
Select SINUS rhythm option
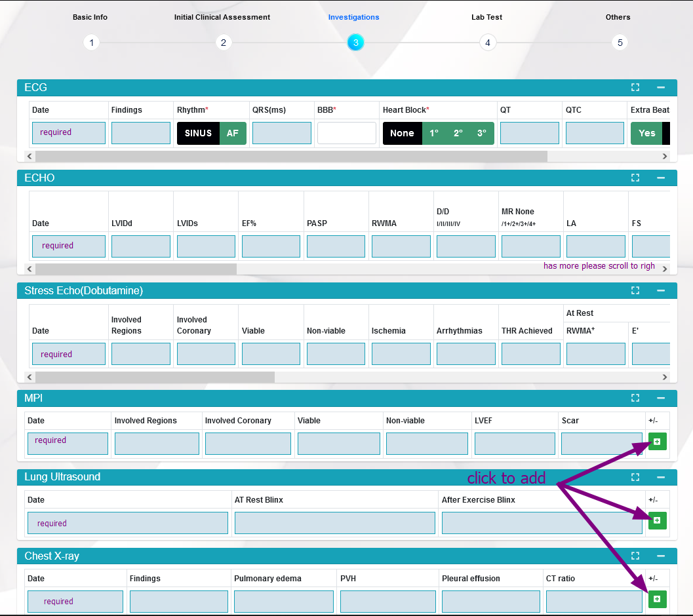tap(198, 133)
